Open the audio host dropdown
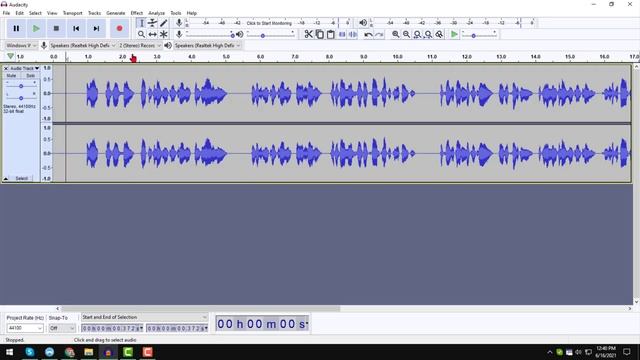The width and height of the screenshot is (640, 360). pos(21,45)
